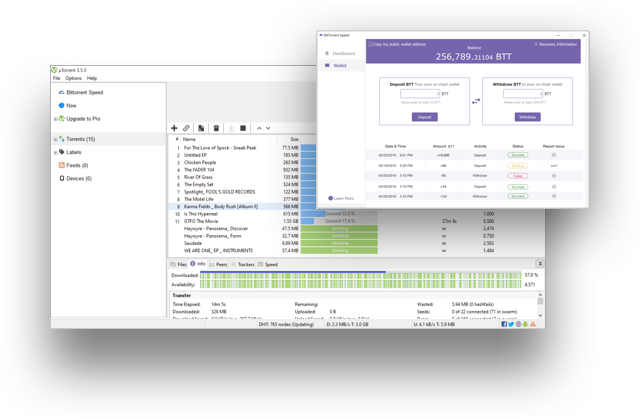This screenshot has height=419, width=640.
Task: Open Recovery Information link
Action: tap(556, 44)
